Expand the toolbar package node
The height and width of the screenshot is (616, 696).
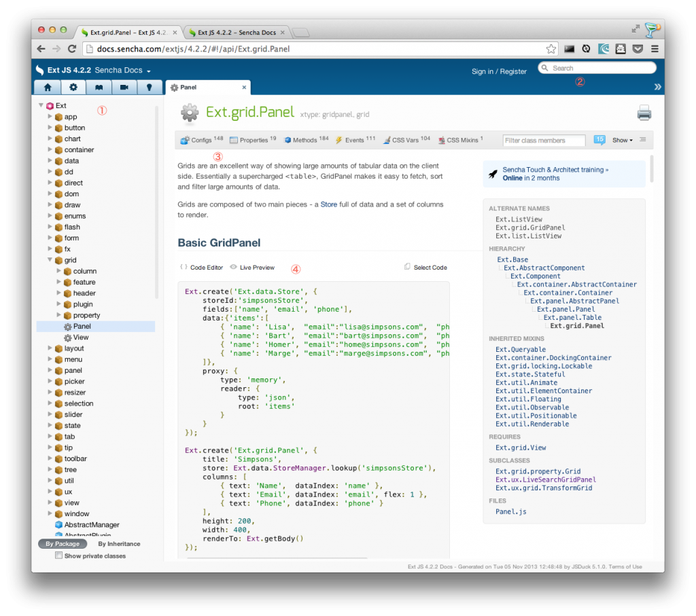(50, 458)
